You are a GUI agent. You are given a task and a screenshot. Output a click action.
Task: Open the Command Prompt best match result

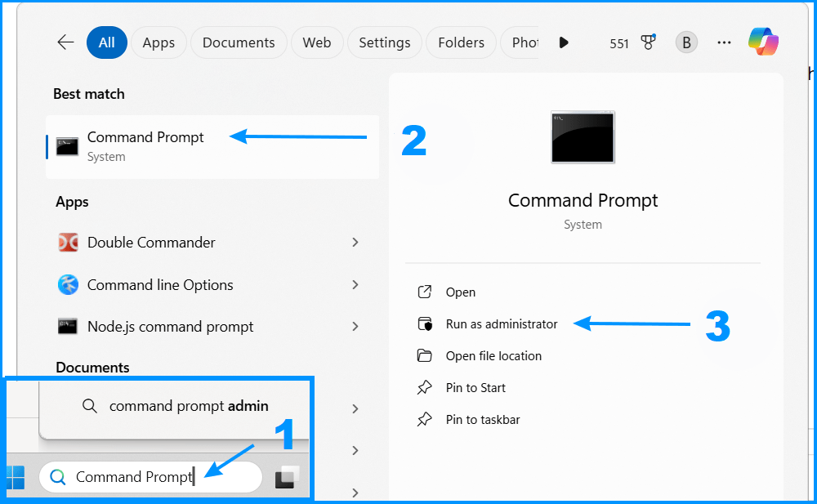click(x=212, y=147)
